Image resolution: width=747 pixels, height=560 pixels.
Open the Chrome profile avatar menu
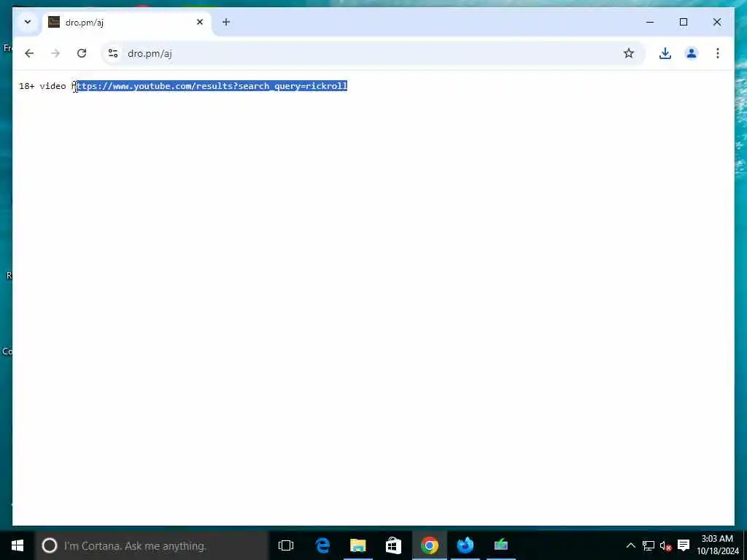[692, 53]
